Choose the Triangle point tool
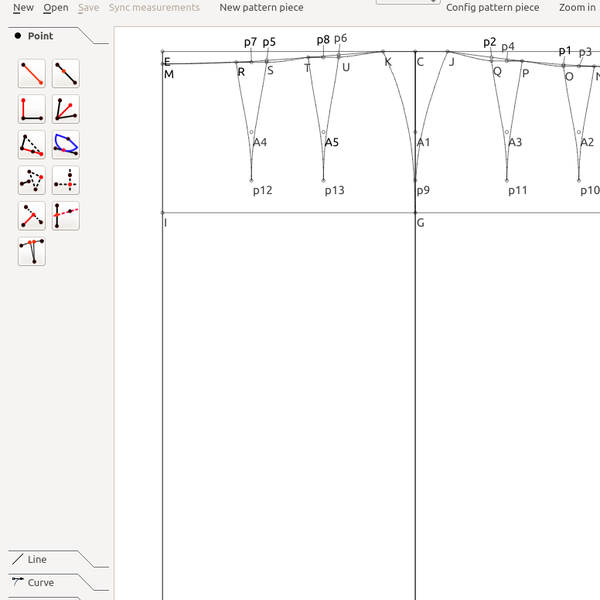 (x=32, y=181)
